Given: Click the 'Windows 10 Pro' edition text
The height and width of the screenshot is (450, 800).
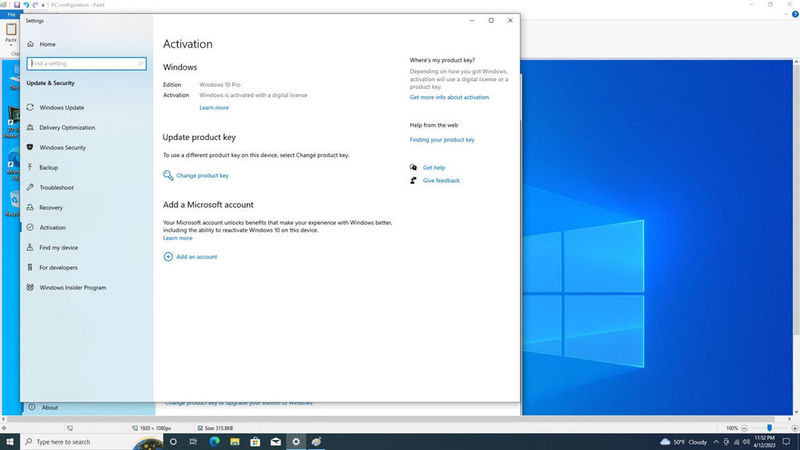Looking at the screenshot, I should point(220,85).
